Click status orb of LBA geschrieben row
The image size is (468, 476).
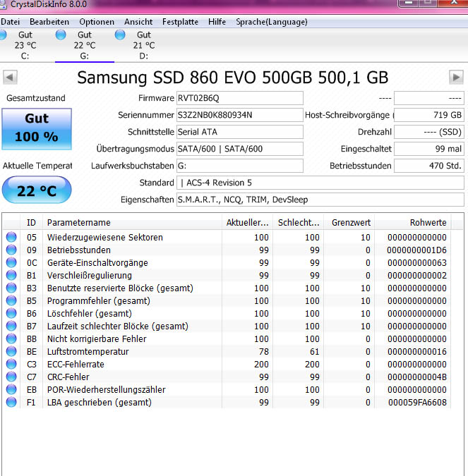tap(11, 402)
